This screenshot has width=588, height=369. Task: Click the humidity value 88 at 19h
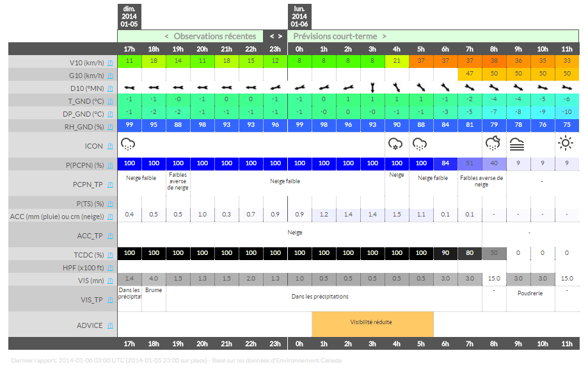pos(178,125)
